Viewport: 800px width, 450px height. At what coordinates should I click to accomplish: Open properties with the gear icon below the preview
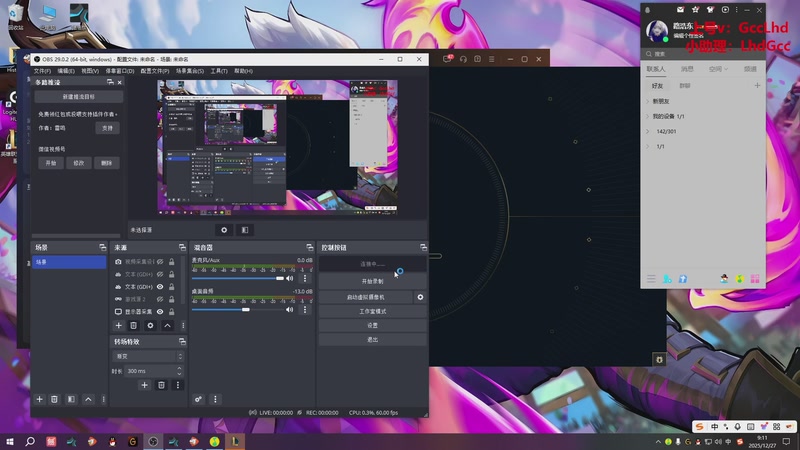(224, 230)
